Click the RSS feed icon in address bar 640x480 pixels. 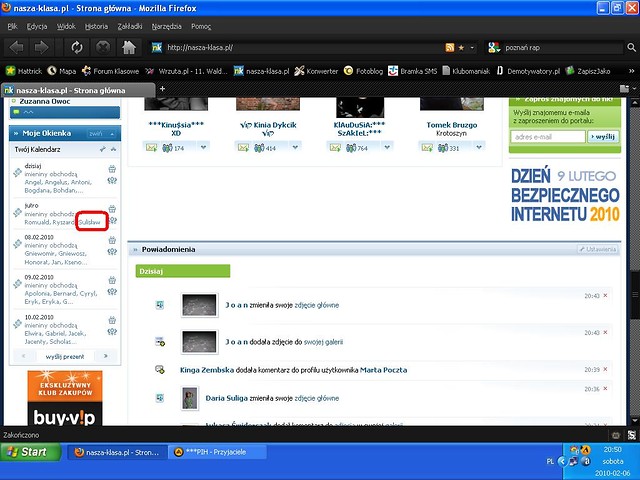coord(449,48)
